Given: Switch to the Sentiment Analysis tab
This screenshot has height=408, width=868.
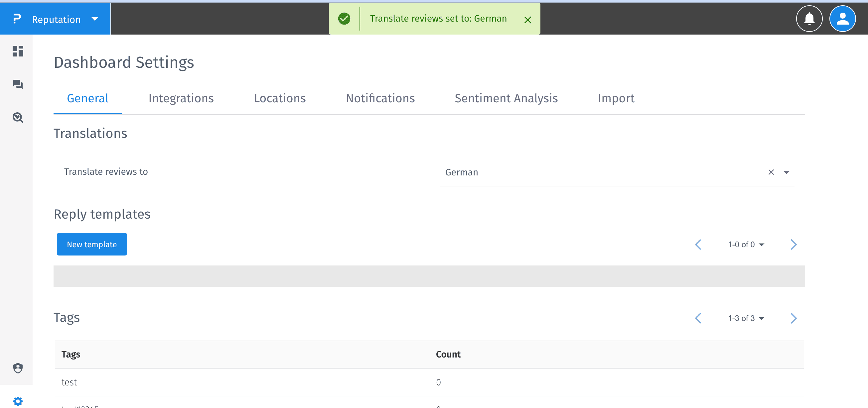Looking at the screenshot, I should 506,98.
